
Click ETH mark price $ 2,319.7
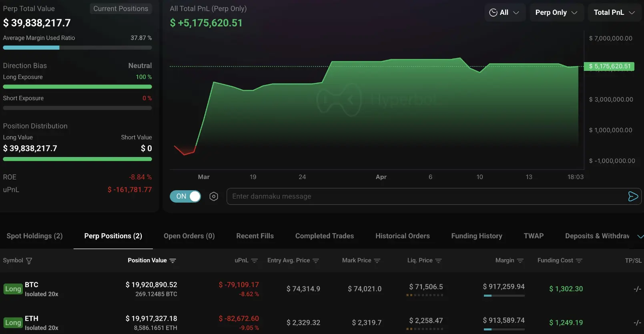pos(367,322)
